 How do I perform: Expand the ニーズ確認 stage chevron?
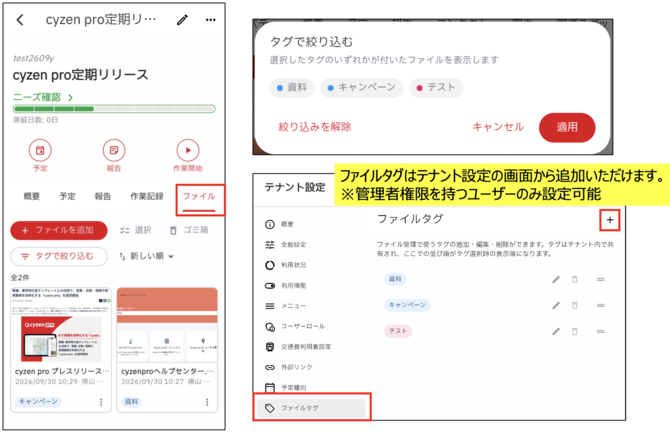(x=71, y=98)
